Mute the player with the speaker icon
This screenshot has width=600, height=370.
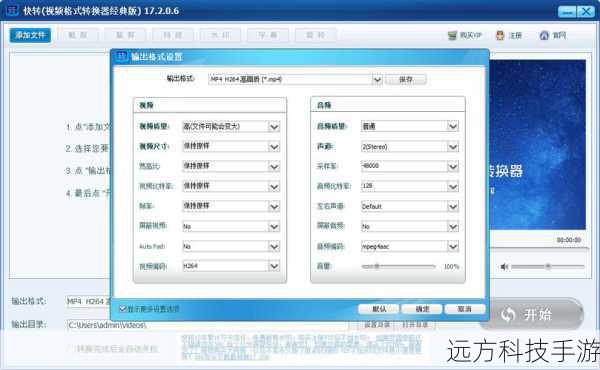(504, 267)
